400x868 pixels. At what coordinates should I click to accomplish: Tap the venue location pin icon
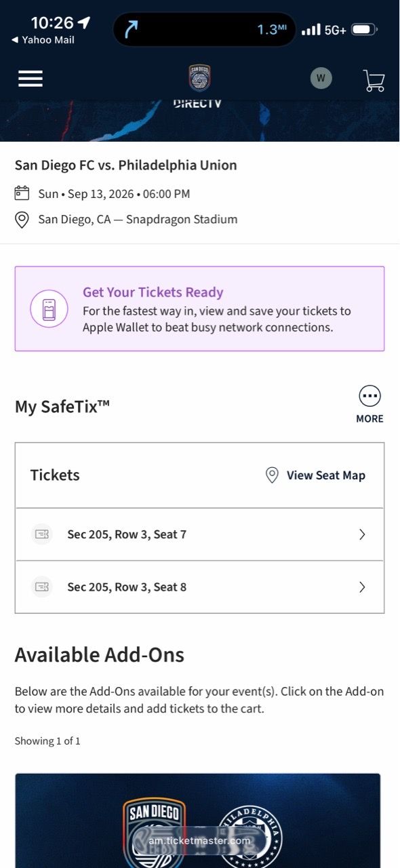(22, 220)
